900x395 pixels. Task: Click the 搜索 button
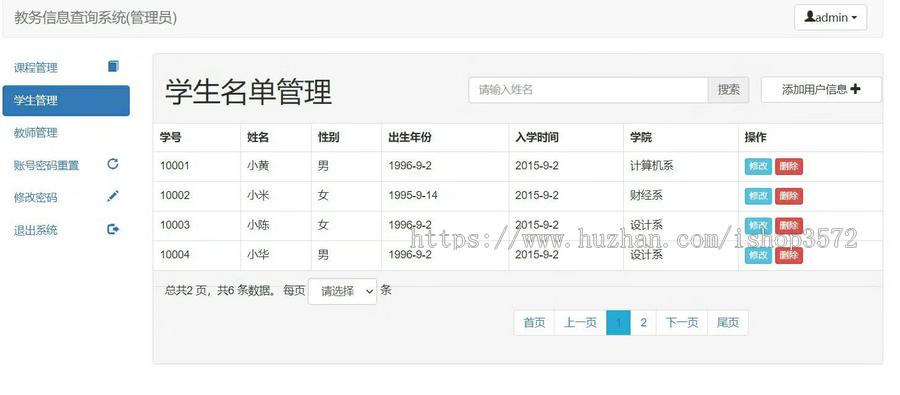(x=728, y=90)
